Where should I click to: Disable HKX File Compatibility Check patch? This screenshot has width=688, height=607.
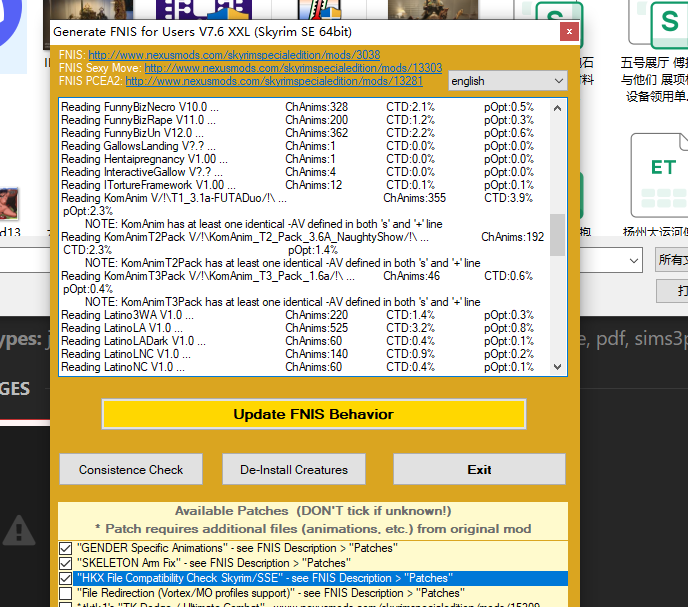66,578
